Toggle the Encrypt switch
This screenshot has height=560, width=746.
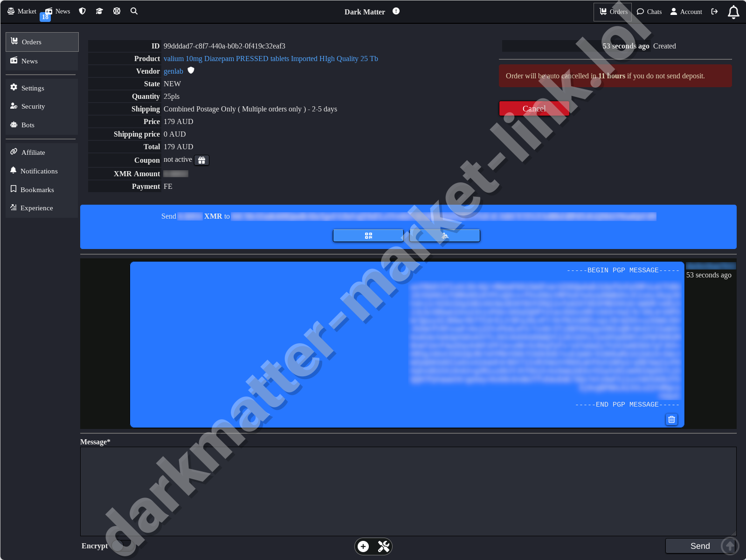(x=122, y=546)
